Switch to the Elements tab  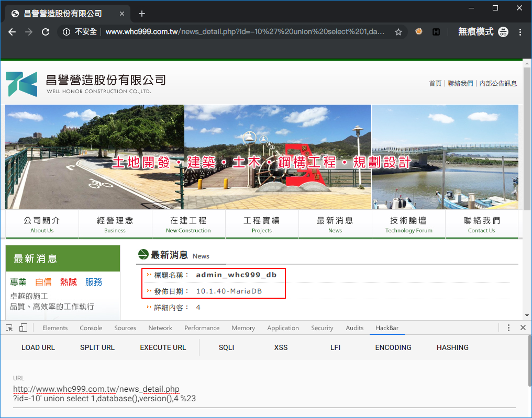coord(55,328)
